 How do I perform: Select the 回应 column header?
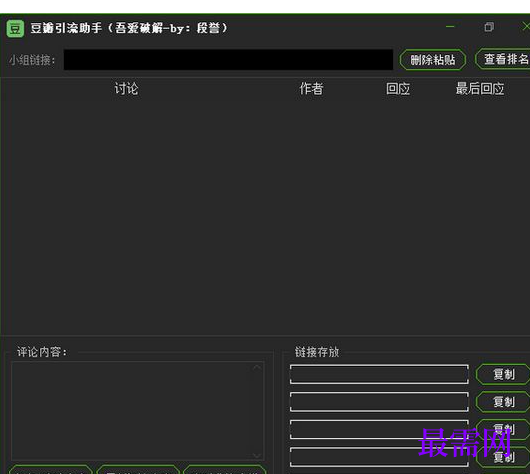[x=398, y=89]
